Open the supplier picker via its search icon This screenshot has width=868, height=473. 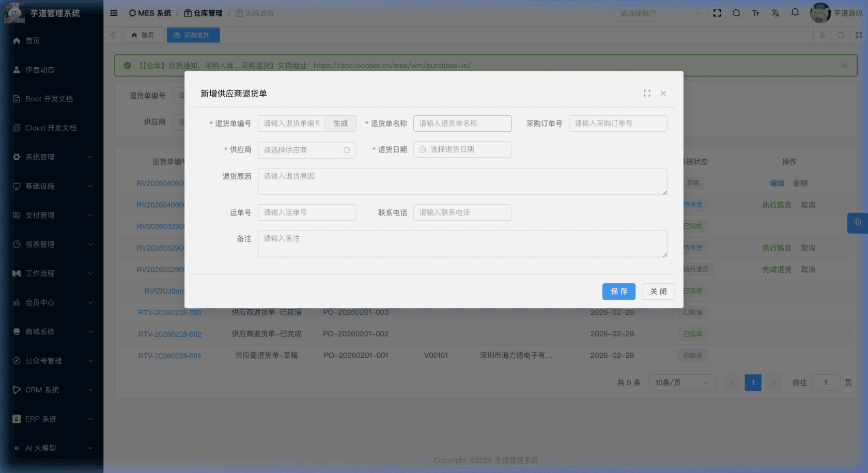pyautogui.click(x=346, y=150)
